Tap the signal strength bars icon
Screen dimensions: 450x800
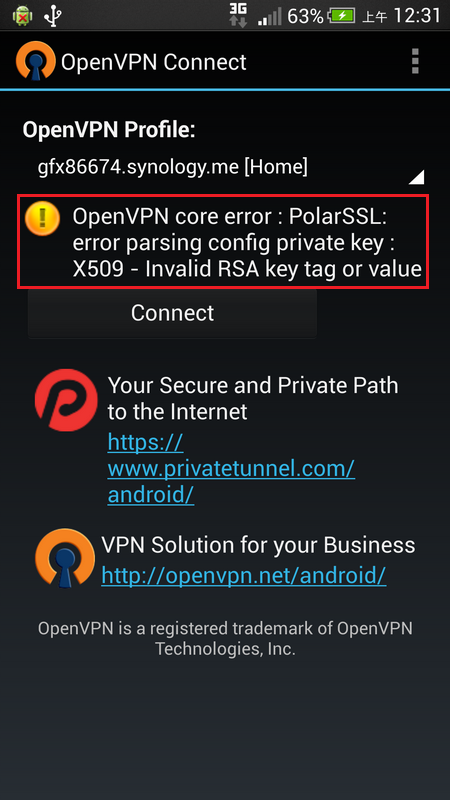269,17
